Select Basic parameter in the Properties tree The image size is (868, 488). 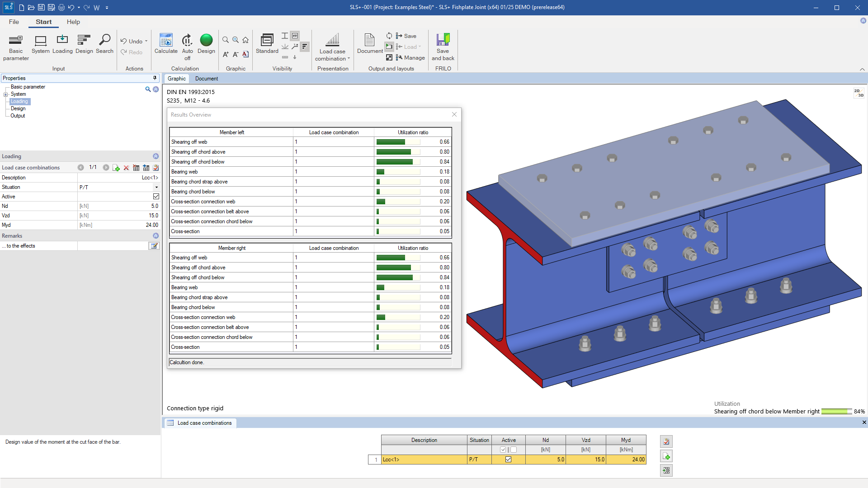coord(28,87)
